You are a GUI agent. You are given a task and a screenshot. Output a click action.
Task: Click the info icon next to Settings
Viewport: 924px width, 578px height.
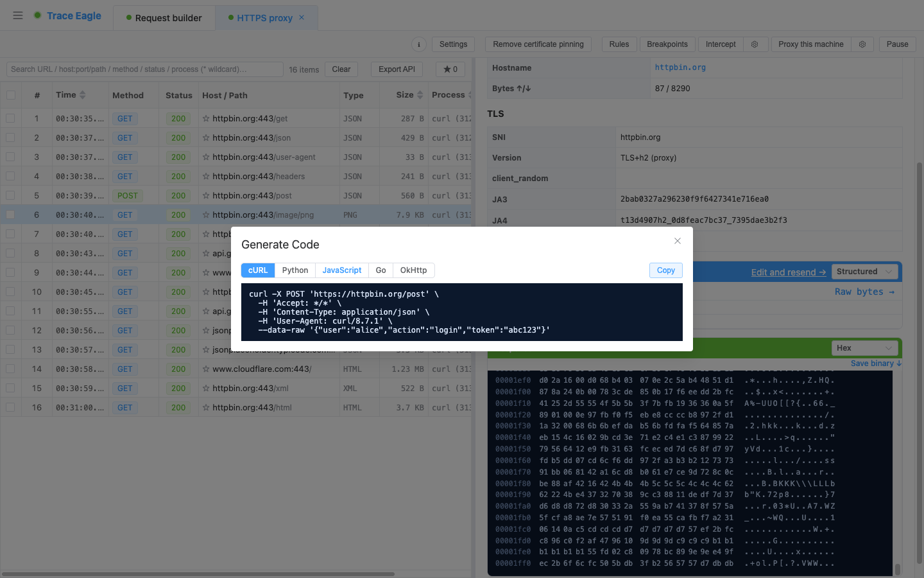pyautogui.click(x=419, y=44)
